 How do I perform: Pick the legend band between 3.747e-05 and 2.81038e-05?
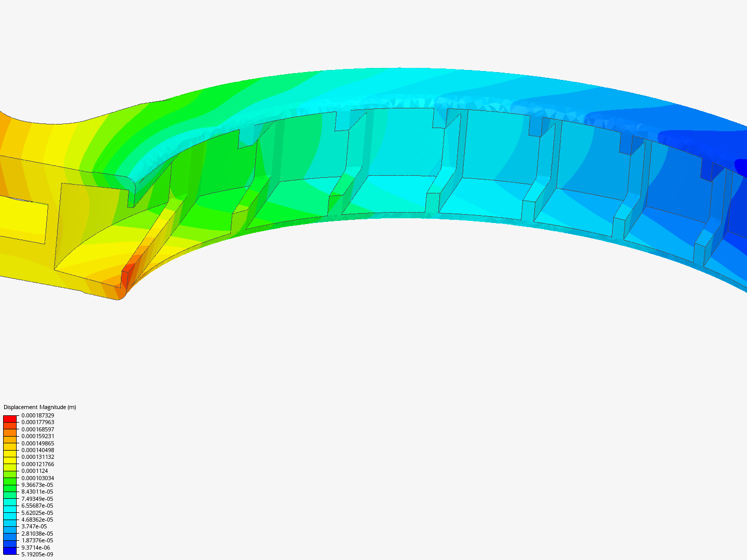pyautogui.click(x=10, y=530)
